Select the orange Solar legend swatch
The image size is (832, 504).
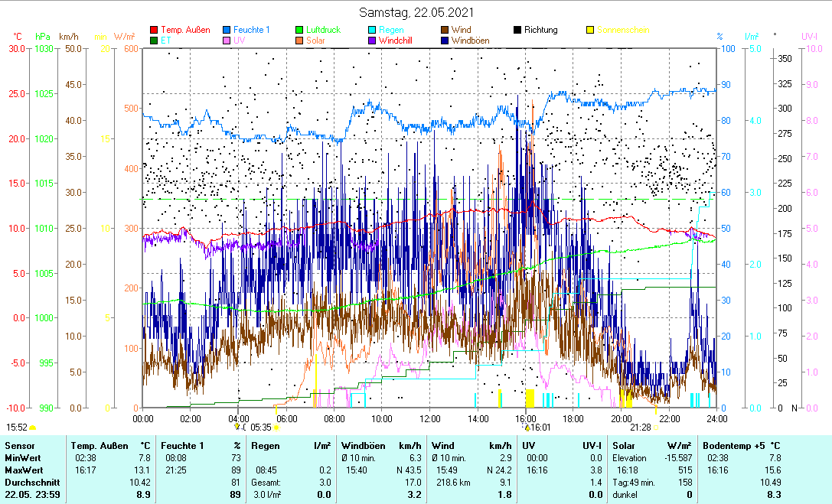(x=299, y=41)
